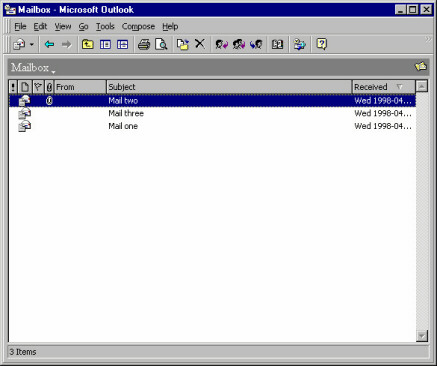Open Print Preview from the toolbar
This screenshot has height=366, width=437.
[x=161, y=44]
